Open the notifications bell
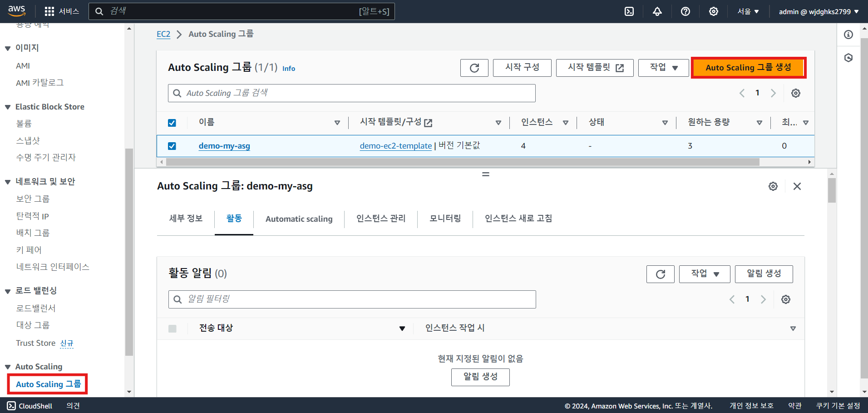The height and width of the screenshot is (413, 868). [x=657, y=11]
